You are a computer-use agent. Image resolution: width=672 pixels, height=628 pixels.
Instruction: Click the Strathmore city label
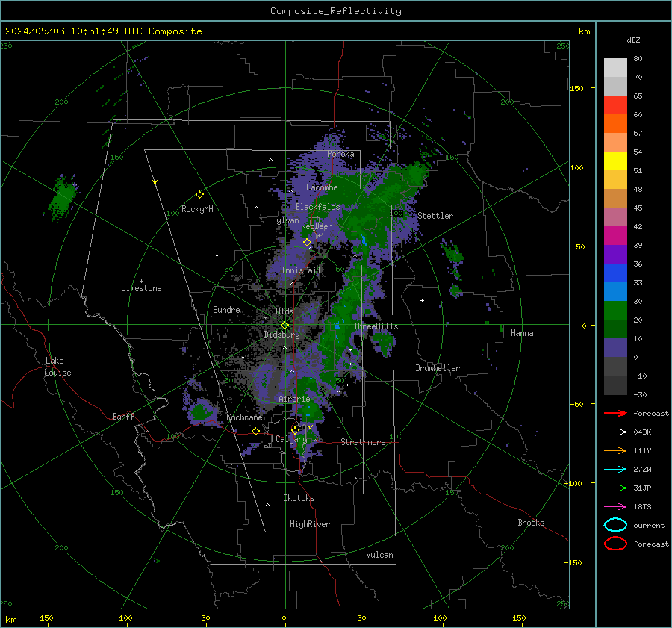tap(363, 442)
